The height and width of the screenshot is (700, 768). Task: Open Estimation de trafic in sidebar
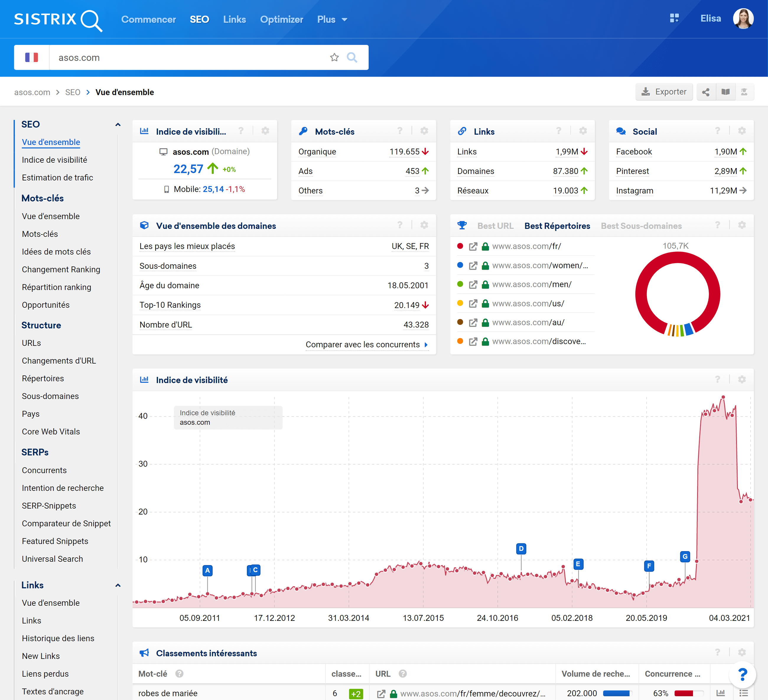[58, 178]
